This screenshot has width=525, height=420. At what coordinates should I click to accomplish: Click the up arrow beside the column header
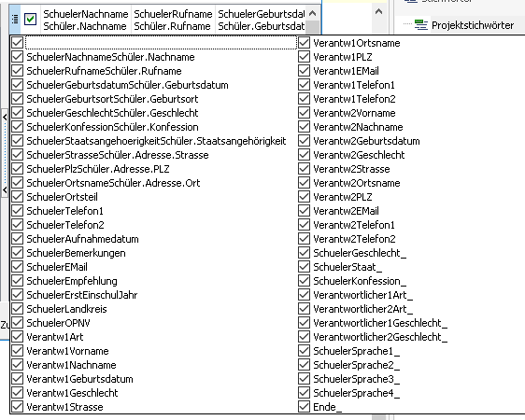tap(312, 14)
